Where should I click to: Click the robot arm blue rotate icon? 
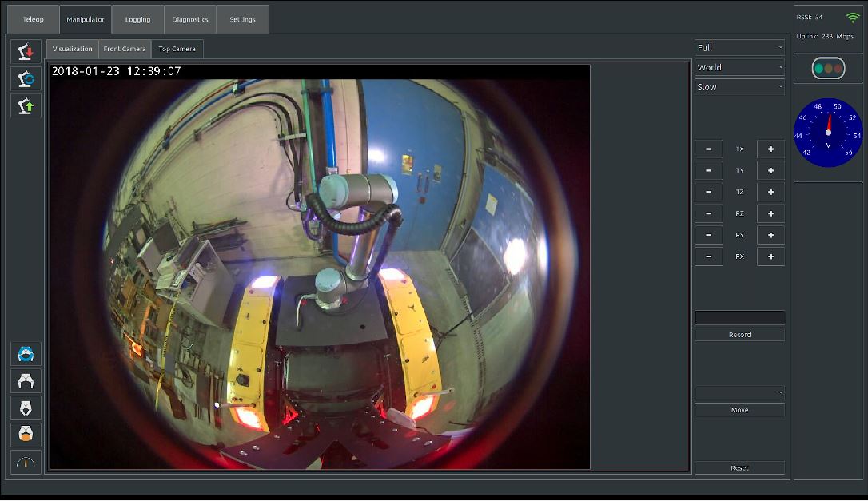pyautogui.click(x=26, y=78)
